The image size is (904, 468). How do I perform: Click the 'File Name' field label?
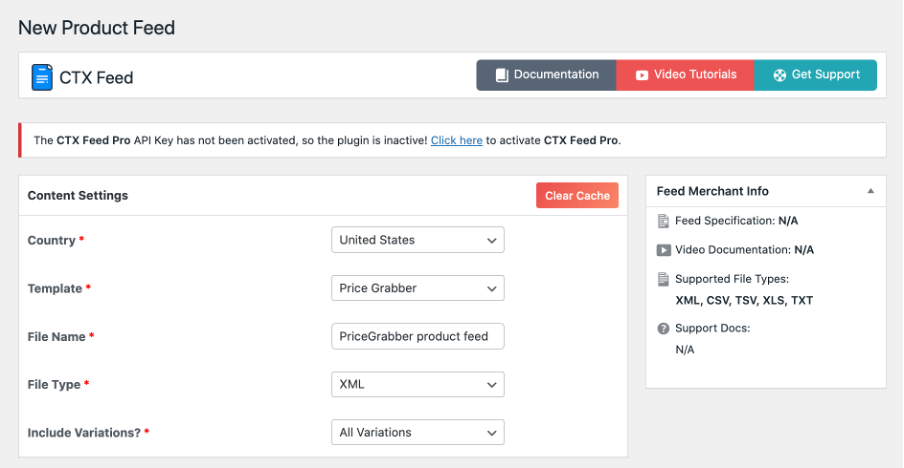[56, 337]
